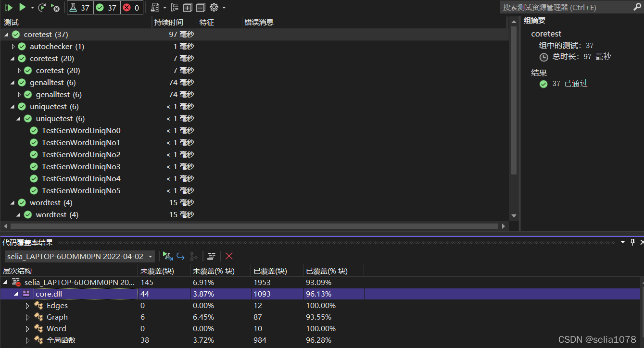Image resolution: width=644 pixels, height=348 pixels.
Task: Select test TestGenWordUniqNo4
Action: (x=254, y=179)
